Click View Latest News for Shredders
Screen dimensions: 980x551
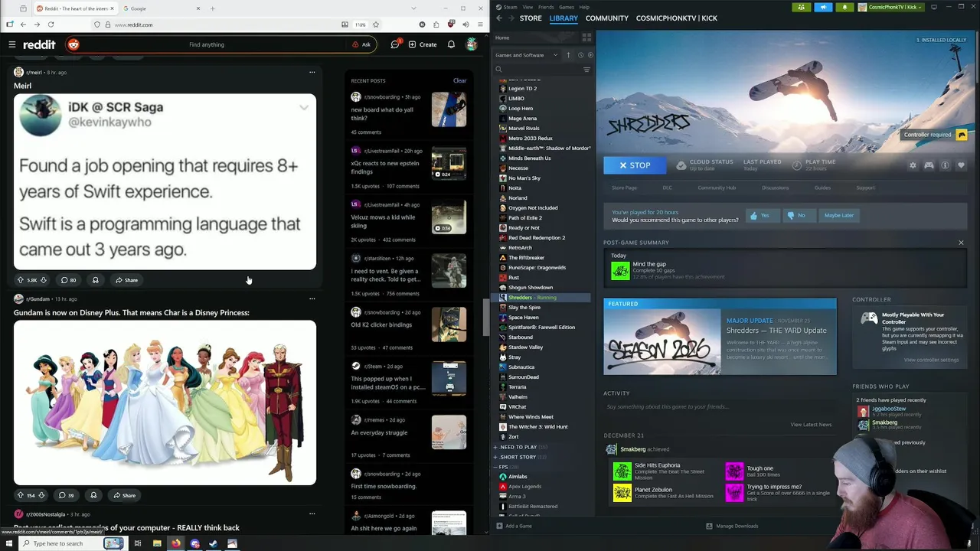point(811,424)
